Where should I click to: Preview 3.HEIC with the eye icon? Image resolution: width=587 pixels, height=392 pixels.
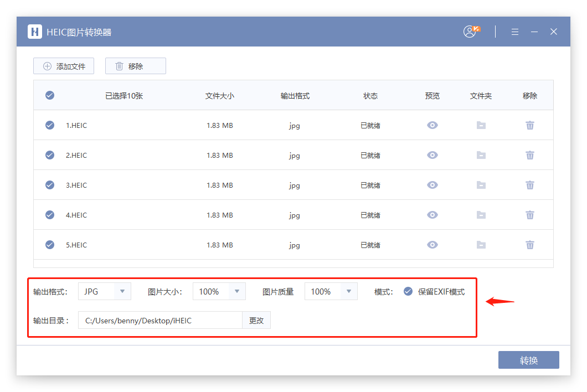click(x=432, y=185)
